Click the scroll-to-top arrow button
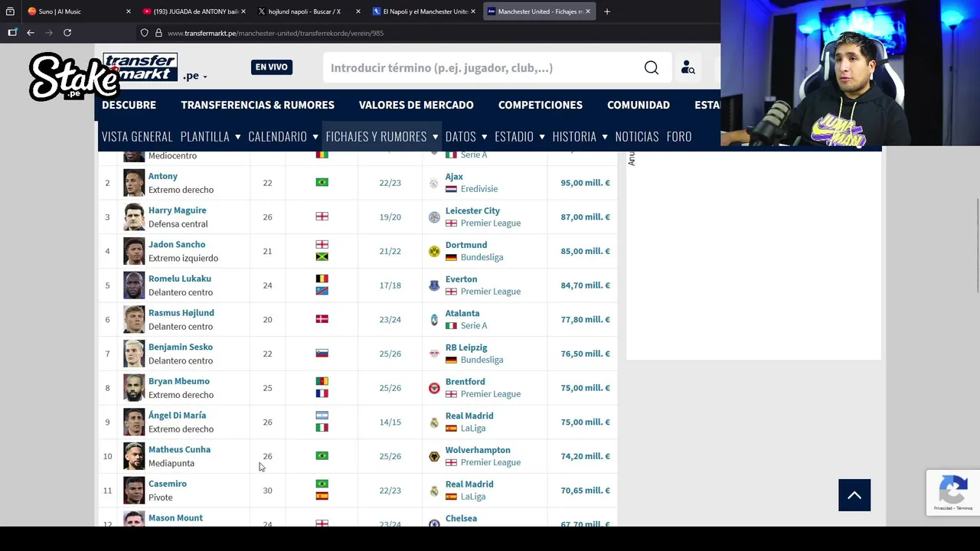Viewport: 980px width, 551px height. tap(854, 495)
